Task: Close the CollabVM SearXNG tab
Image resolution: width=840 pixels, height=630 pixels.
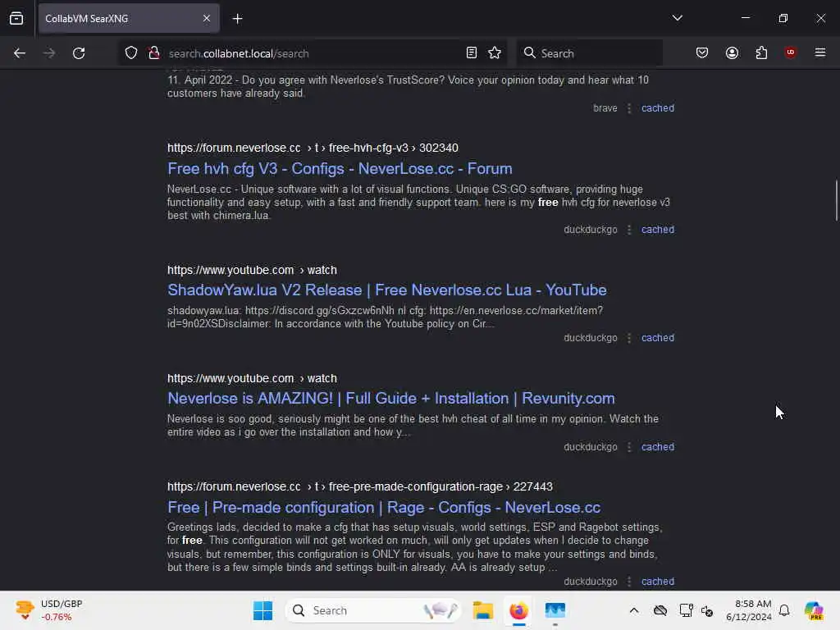Action: [x=207, y=19]
